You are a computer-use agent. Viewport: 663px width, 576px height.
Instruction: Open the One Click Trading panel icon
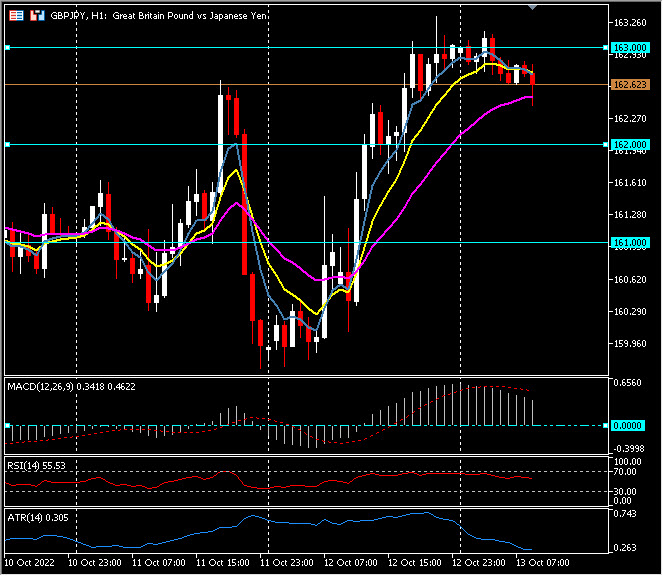pyautogui.click(x=16, y=16)
